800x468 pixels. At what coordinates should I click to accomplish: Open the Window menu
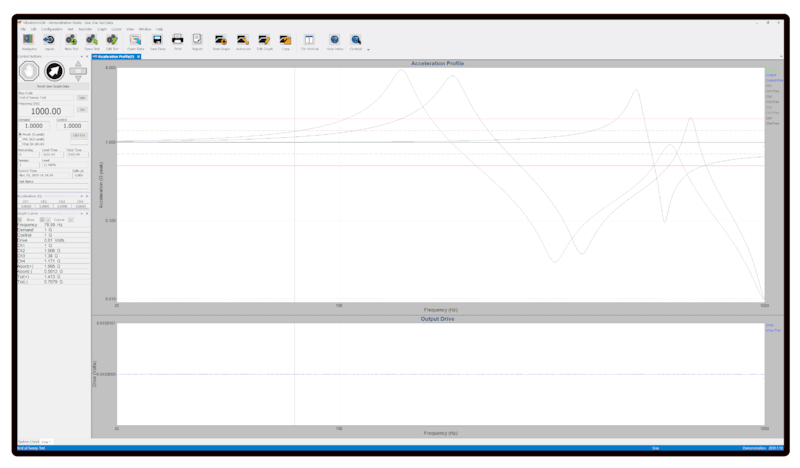[145, 29]
